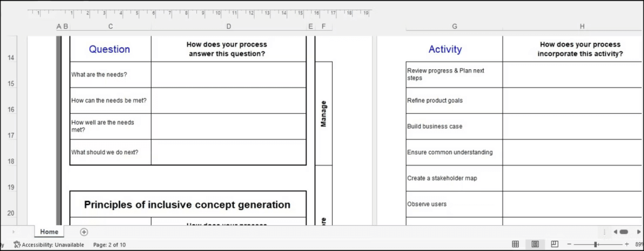This screenshot has width=644, height=251.
Task: Select column D header
Action: [x=229, y=26]
